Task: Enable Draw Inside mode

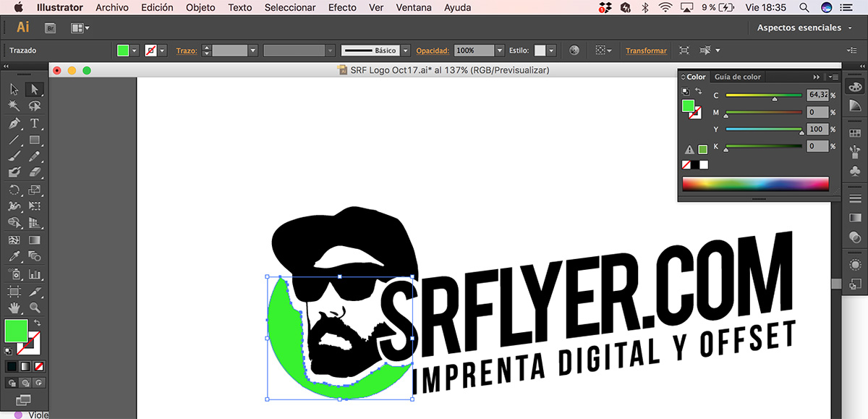Action: 39,382
